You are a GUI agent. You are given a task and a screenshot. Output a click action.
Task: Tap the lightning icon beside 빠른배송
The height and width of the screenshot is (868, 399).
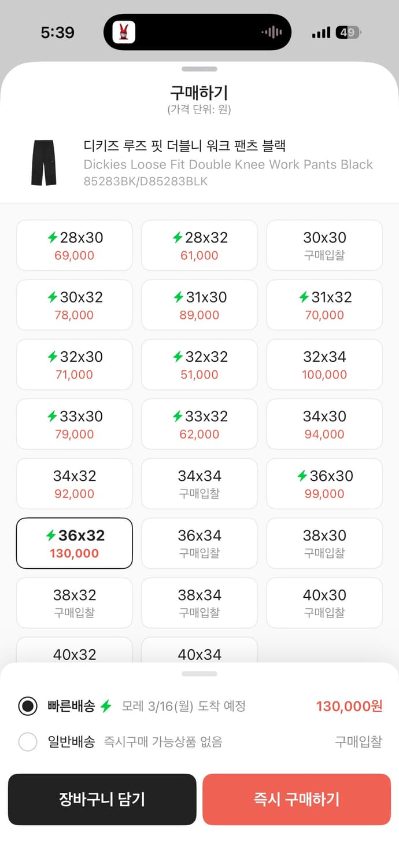tap(105, 706)
